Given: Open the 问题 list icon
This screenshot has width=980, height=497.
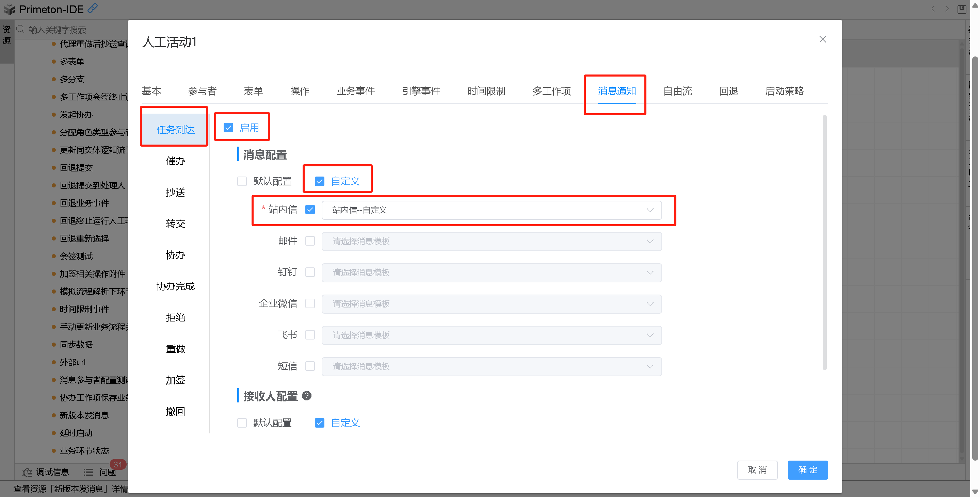Looking at the screenshot, I should pyautogui.click(x=88, y=472).
